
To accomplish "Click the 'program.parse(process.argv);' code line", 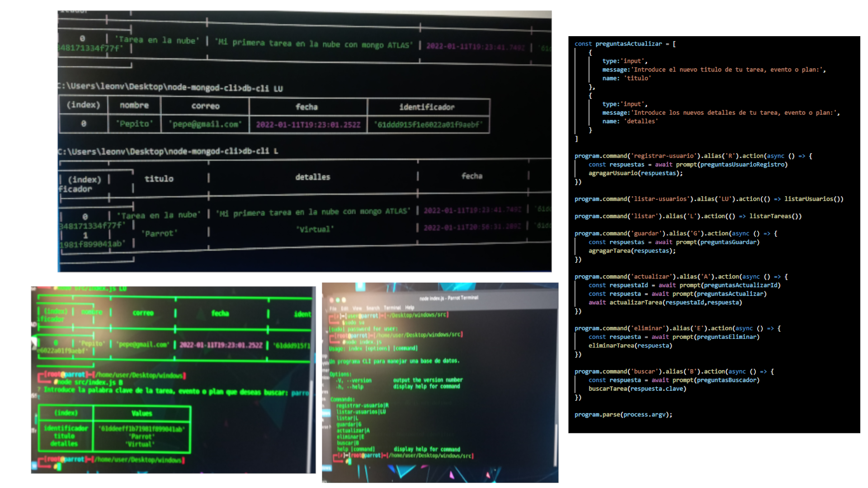I will (x=623, y=414).
